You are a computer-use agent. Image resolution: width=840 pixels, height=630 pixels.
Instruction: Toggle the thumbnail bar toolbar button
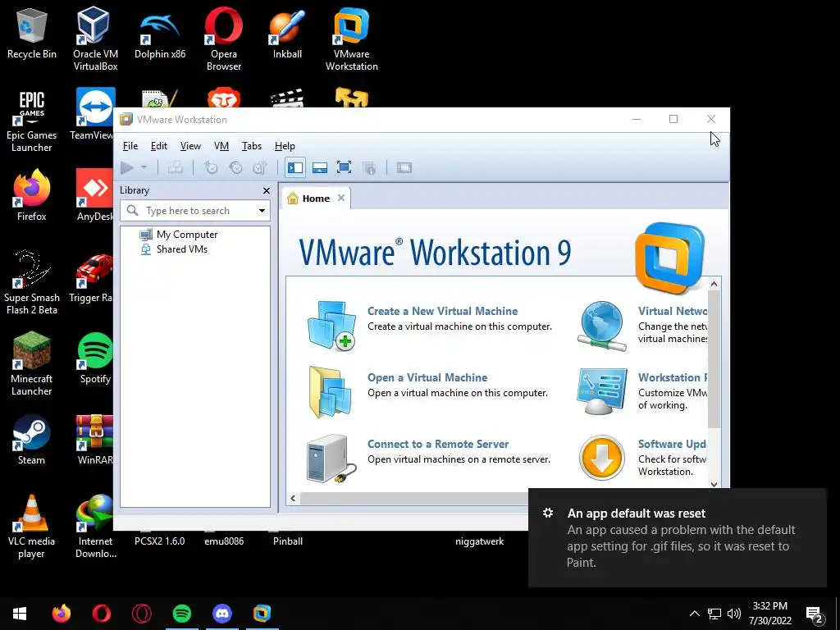(x=320, y=167)
